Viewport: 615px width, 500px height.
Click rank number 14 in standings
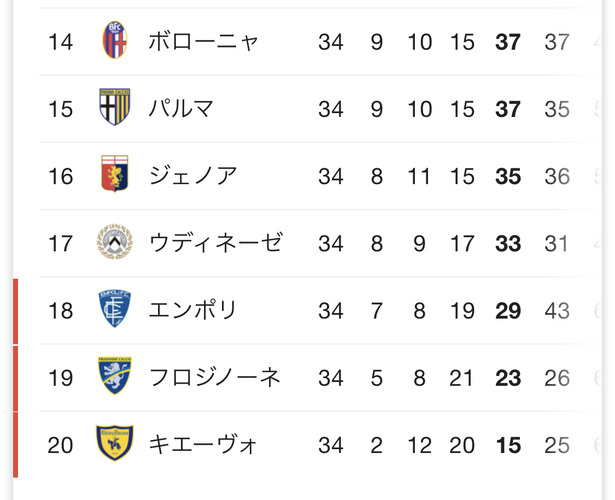coord(60,42)
